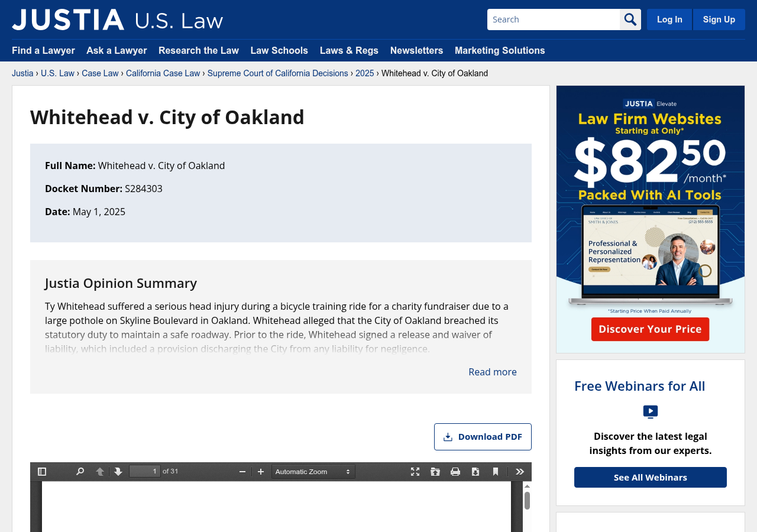This screenshot has height=532, width=757.
Task: Expand summary with Read more
Action: point(493,372)
